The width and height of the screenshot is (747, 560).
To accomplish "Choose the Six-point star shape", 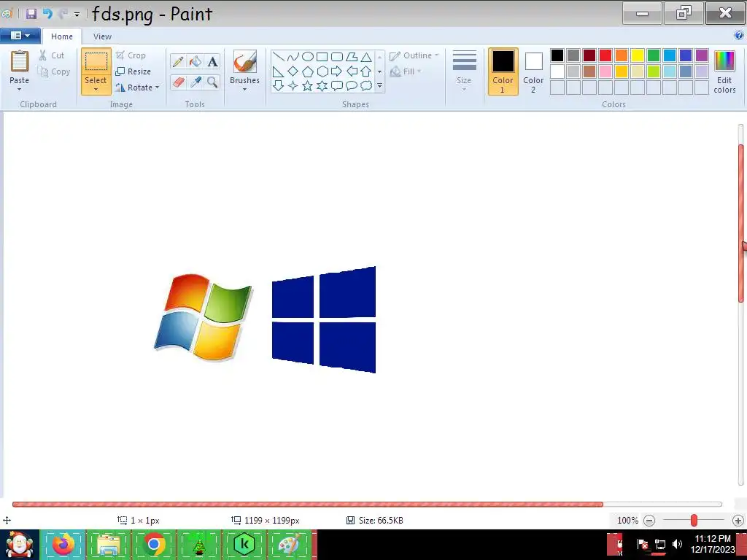I will (322, 86).
